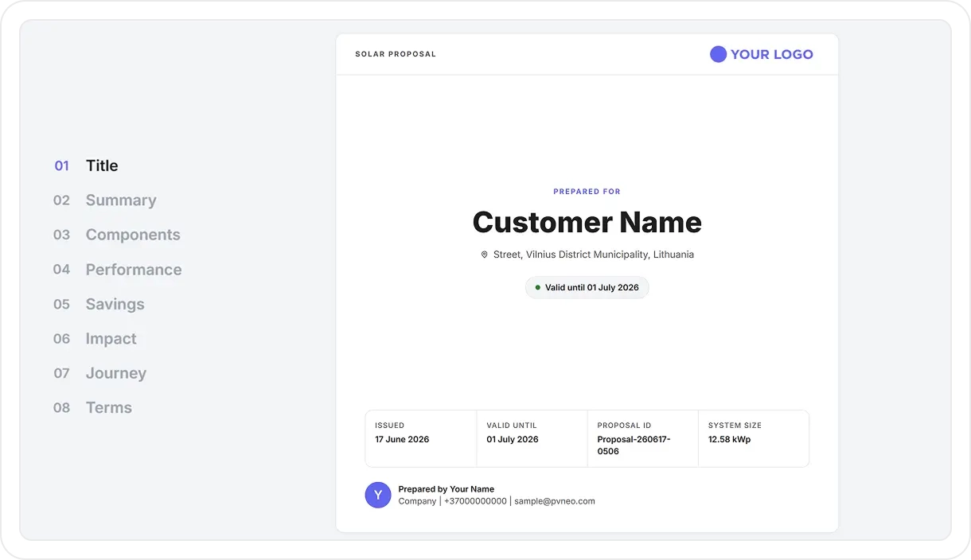Screen dimensions: 971x560
Task: Click the Issued 17 June 2026 cell
Action: (x=421, y=438)
